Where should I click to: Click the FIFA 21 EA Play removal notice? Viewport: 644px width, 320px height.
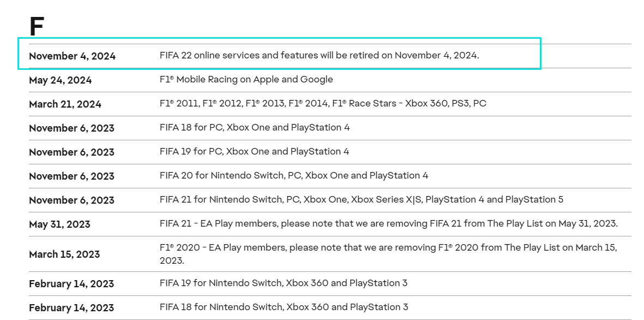coord(388,223)
